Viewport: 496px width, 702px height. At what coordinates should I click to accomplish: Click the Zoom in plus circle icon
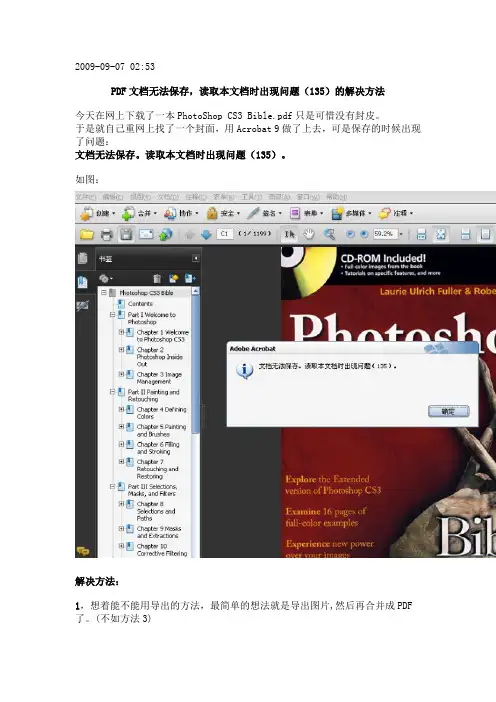364,234
